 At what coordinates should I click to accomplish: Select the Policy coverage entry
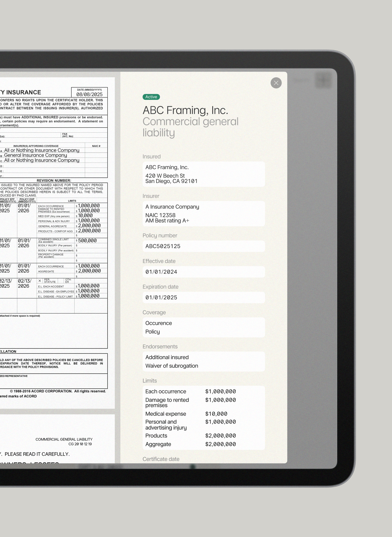[153, 332]
